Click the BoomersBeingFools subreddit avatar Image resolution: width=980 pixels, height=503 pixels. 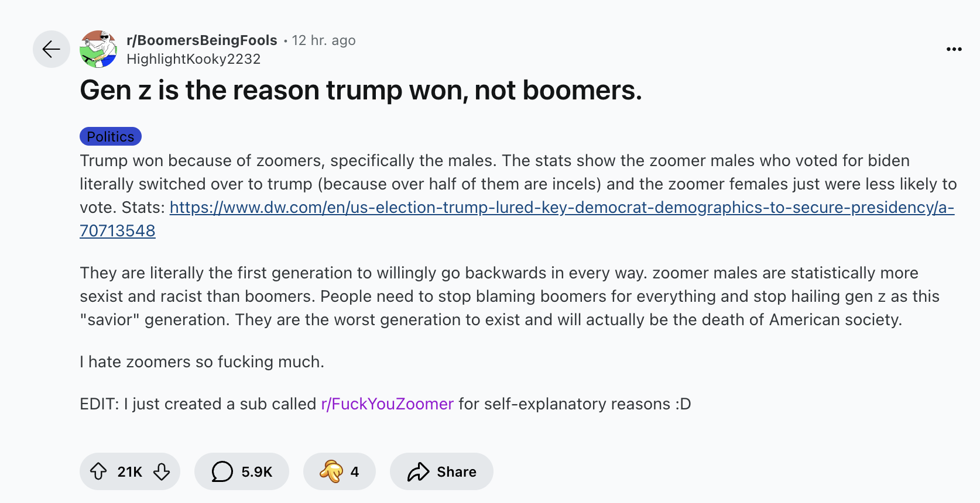[98, 49]
